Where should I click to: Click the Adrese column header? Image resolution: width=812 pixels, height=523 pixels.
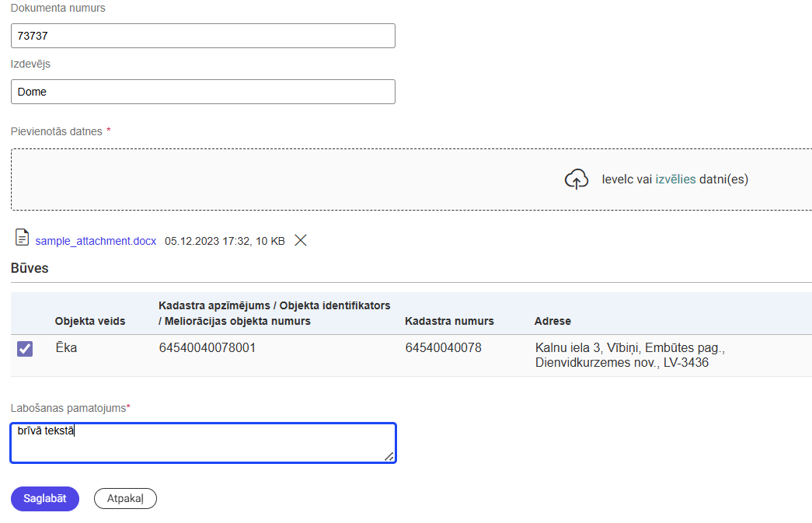tap(552, 321)
